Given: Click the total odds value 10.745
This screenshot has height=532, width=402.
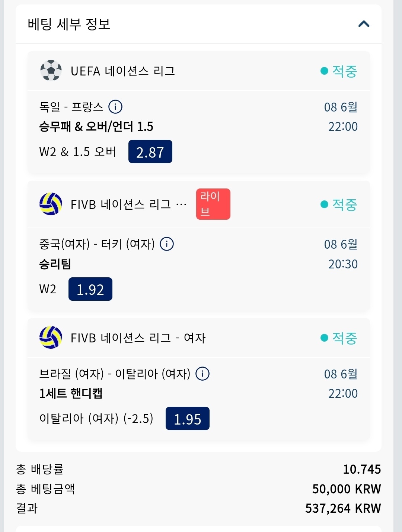Looking at the screenshot, I should (362, 469).
